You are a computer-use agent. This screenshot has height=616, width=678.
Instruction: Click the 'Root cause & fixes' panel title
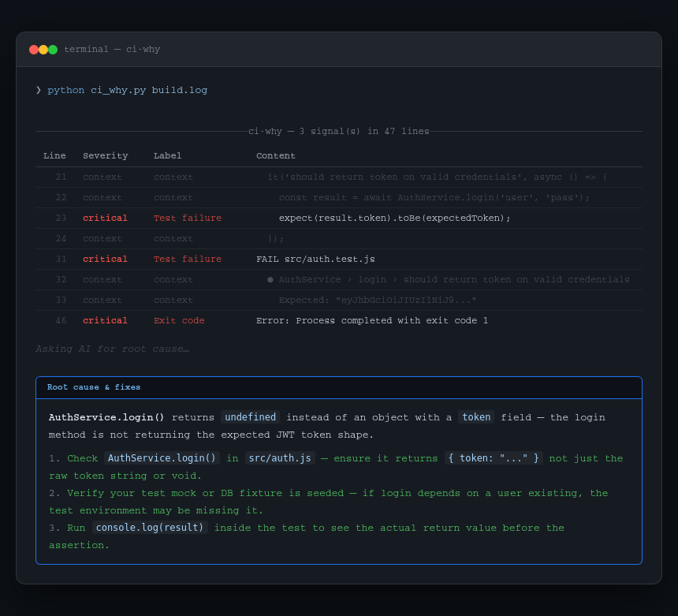click(x=94, y=387)
